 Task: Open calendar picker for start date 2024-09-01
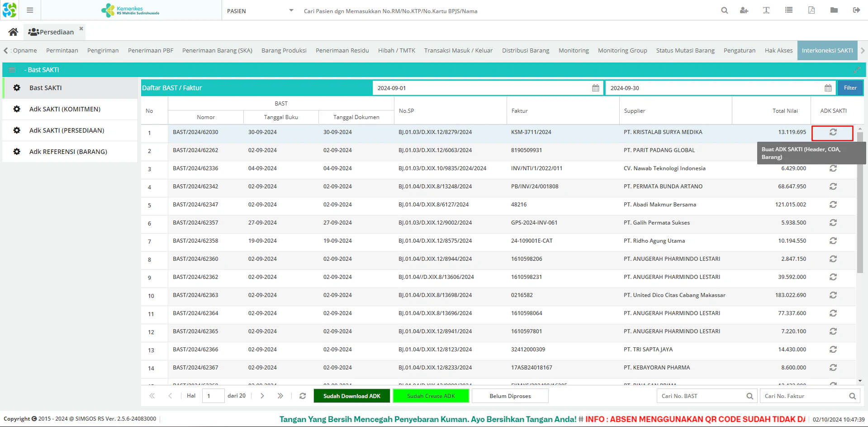pyautogui.click(x=596, y=88)
